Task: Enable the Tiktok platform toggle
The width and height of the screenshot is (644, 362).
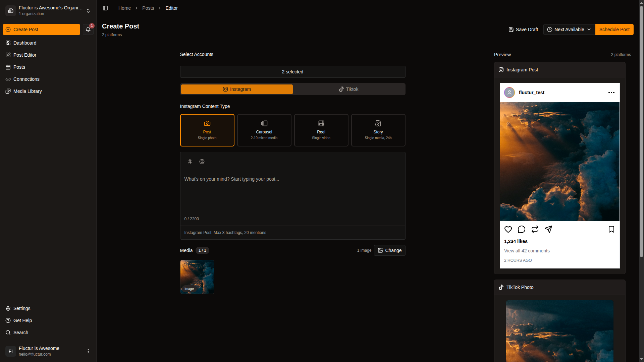Action: click(349, 89)
